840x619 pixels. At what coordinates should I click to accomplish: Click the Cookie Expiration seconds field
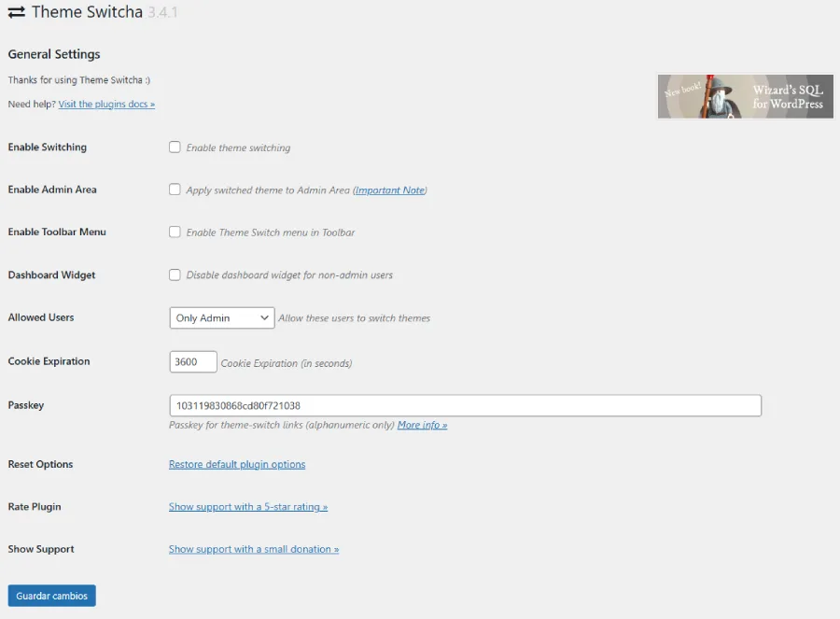point(193,362)
